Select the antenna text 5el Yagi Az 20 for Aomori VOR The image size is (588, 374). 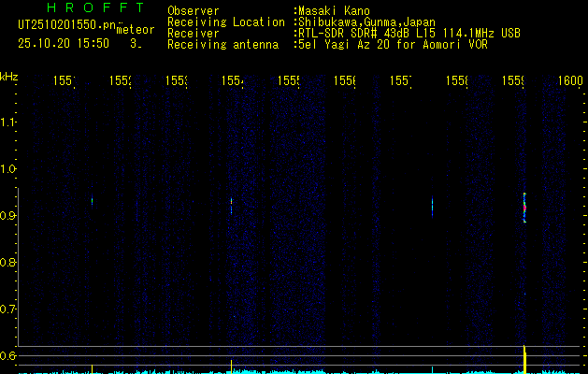393,45
